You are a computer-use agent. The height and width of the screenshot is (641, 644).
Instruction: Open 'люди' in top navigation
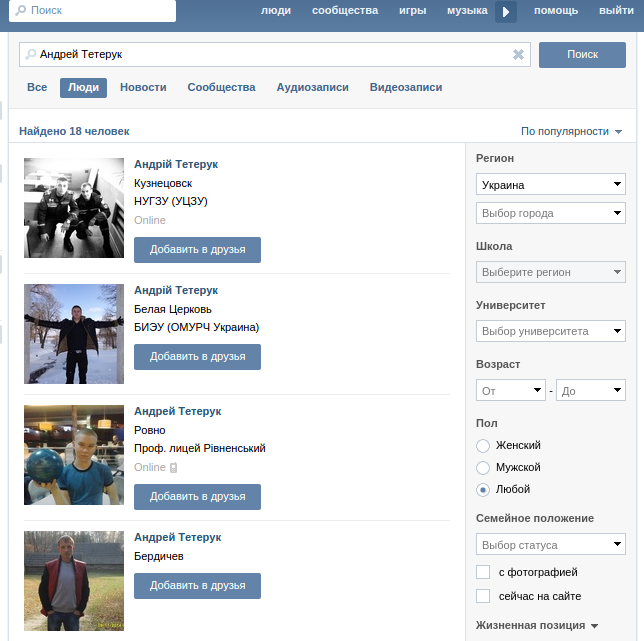[276, 11]
